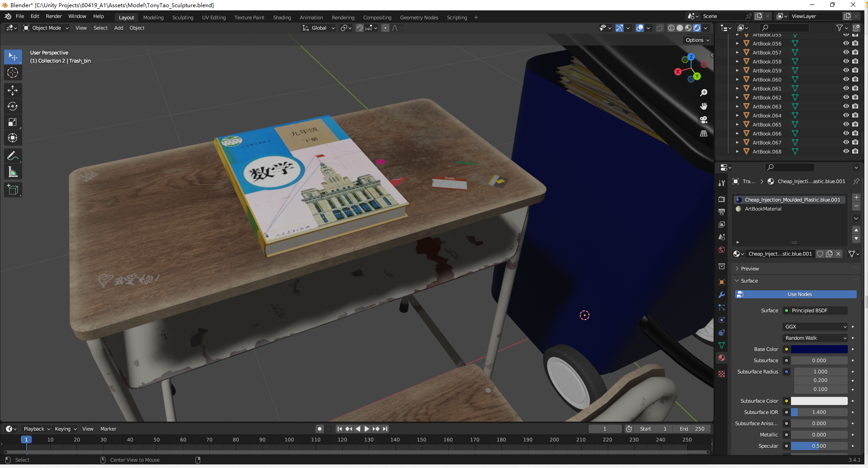Viewport: 868px width, 468px height.
Task: Expand ArtBook.062 in the outliner
Action: (737, 98)
